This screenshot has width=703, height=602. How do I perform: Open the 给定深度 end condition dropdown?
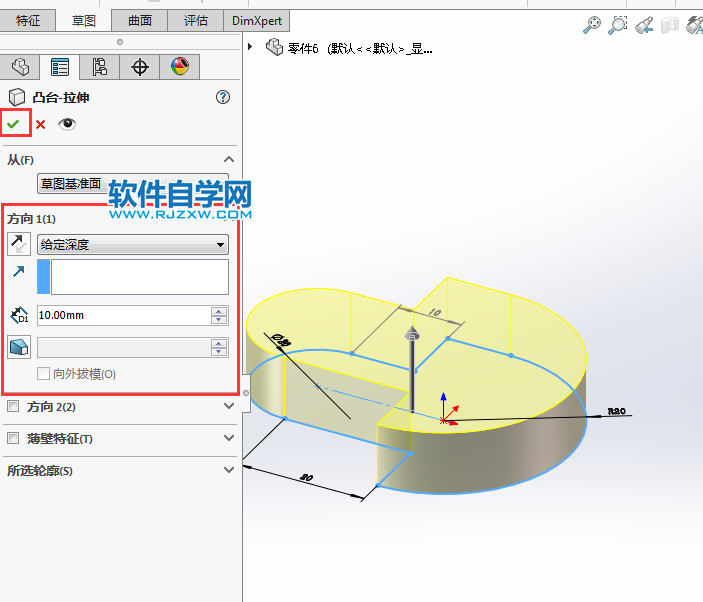[132, 244]
